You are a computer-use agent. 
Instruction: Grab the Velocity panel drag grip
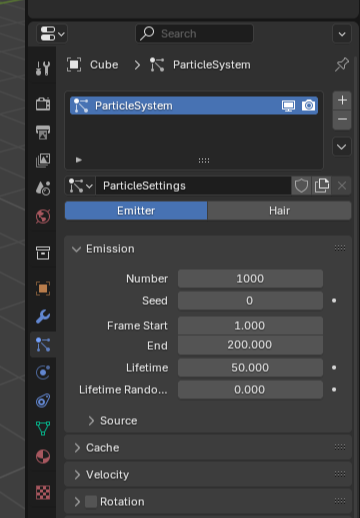pyautogui.click(x=340, y=474)
